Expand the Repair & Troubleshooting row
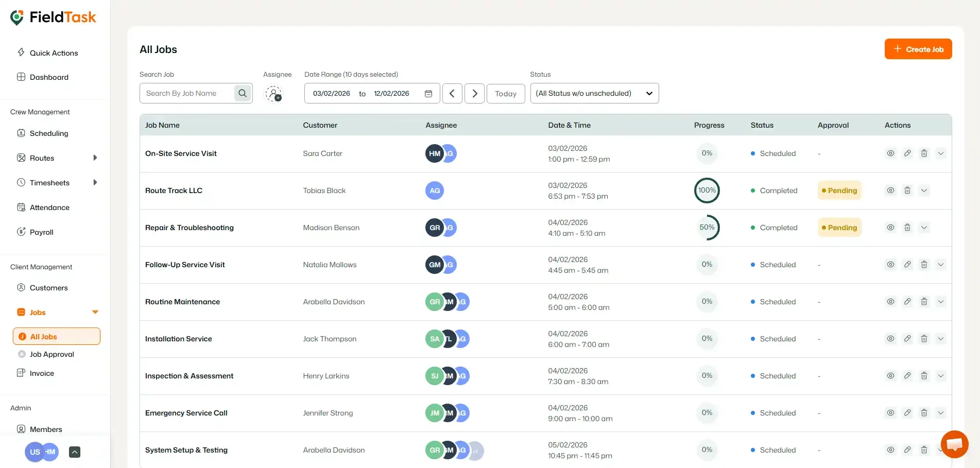The width and height of the screenshot is (980, 468). [924, 228]
